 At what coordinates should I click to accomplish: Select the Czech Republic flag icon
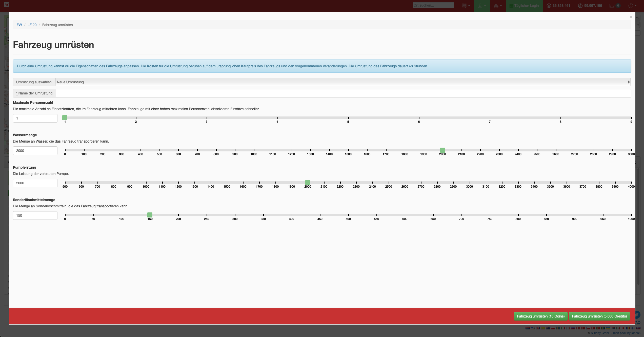pyautogui.click(x=588, y=328)
